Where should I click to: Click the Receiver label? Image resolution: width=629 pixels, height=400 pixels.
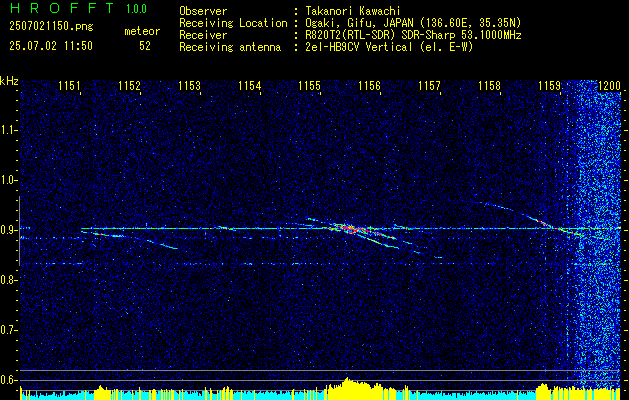pos(203,35)
